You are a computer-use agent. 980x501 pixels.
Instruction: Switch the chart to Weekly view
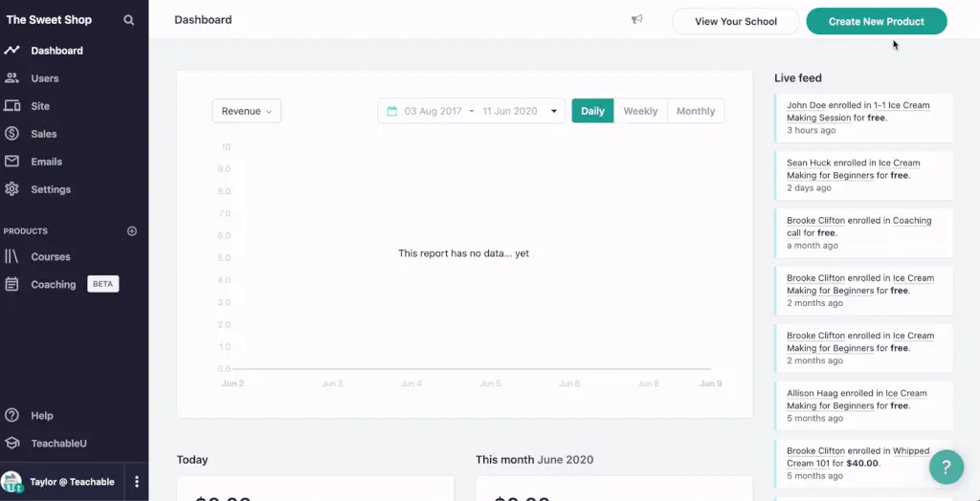640,111
